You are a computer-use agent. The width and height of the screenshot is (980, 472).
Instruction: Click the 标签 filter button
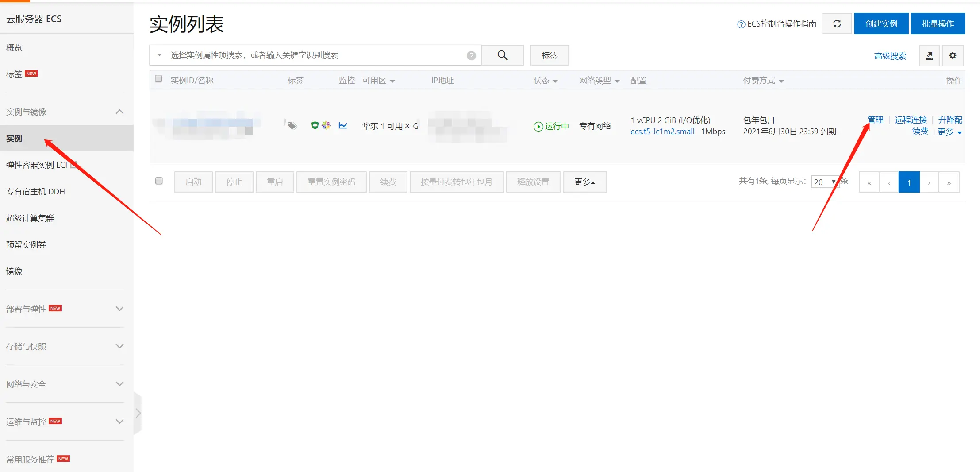coord(550,55)
